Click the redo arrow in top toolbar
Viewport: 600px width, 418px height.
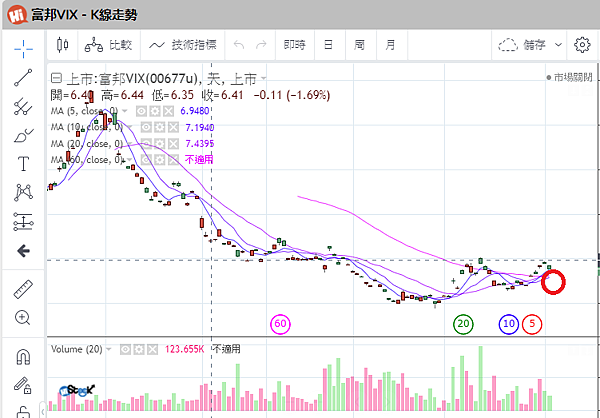tap(261, 45)
